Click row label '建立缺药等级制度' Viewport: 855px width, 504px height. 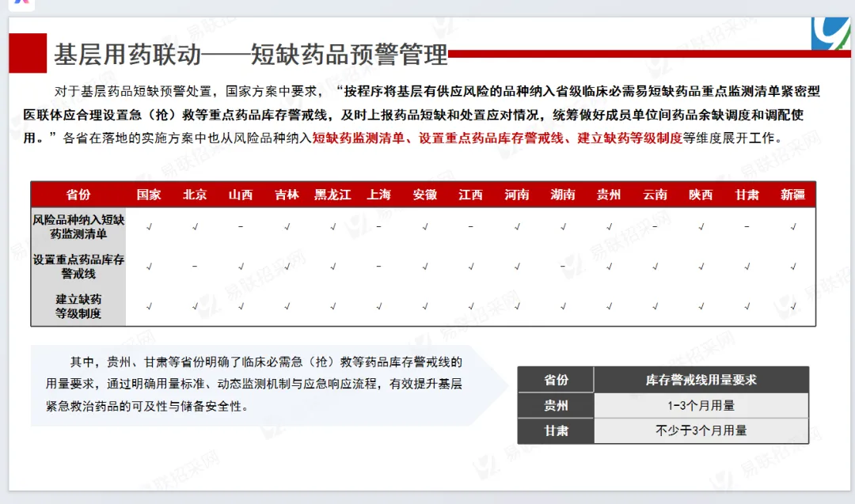pyautogui.click(x=78, y=306)
